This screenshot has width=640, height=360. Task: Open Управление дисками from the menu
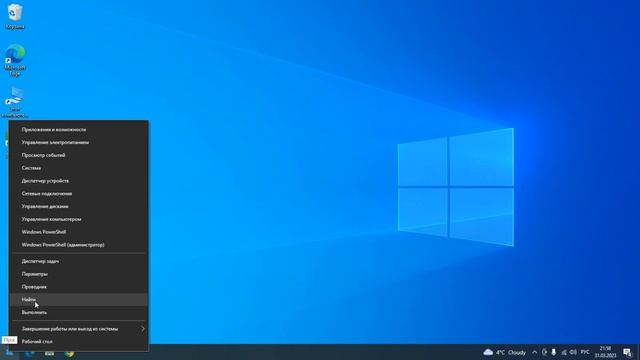pyautogui.click(x=78, y=206)
